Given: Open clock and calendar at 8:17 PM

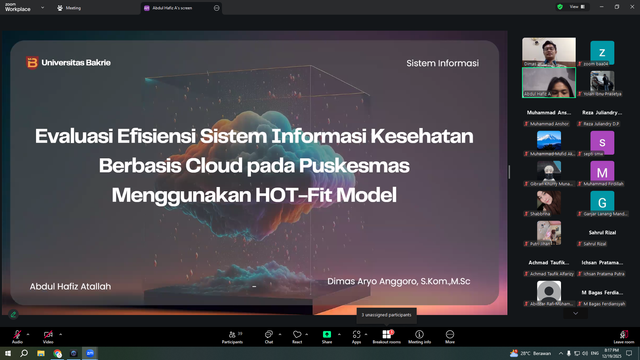Looking at the screenshot, I should tap(611, 353).
